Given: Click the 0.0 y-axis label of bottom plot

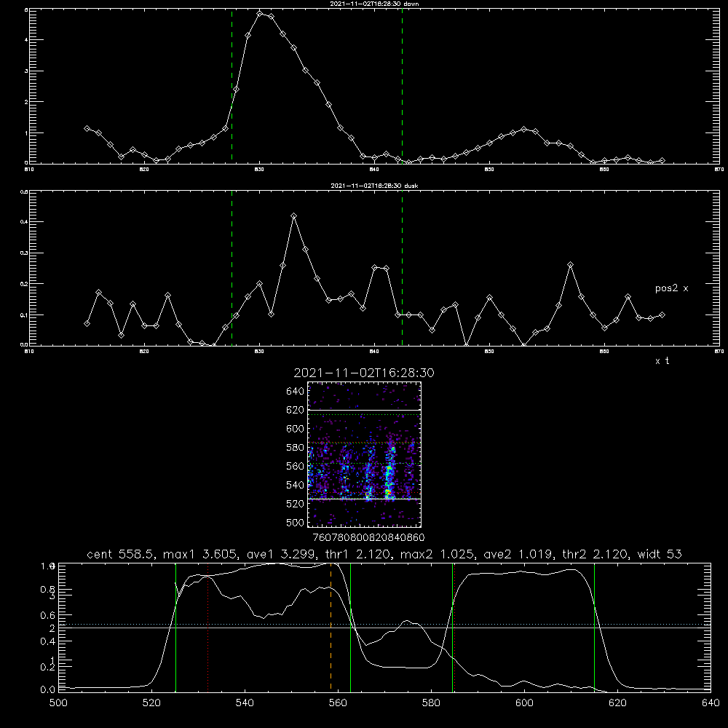Looking at the screenshot, I should (x=48, y=690).
